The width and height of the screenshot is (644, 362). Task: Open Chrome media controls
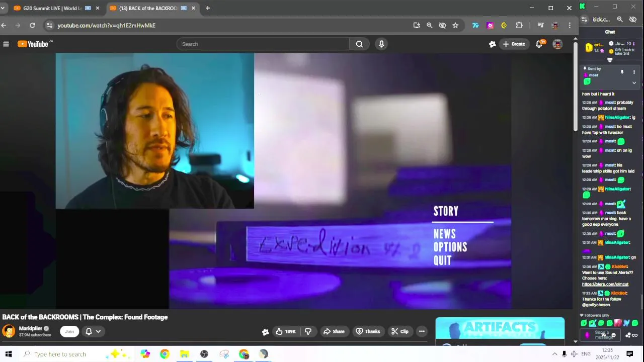coord(540,25)
